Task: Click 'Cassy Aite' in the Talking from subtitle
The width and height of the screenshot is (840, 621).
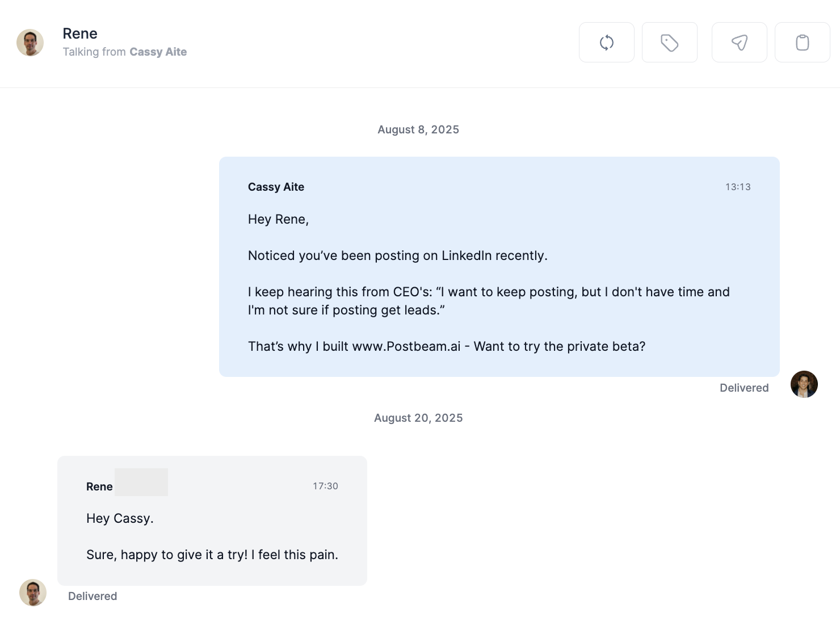Action: [x=158, y=52]
